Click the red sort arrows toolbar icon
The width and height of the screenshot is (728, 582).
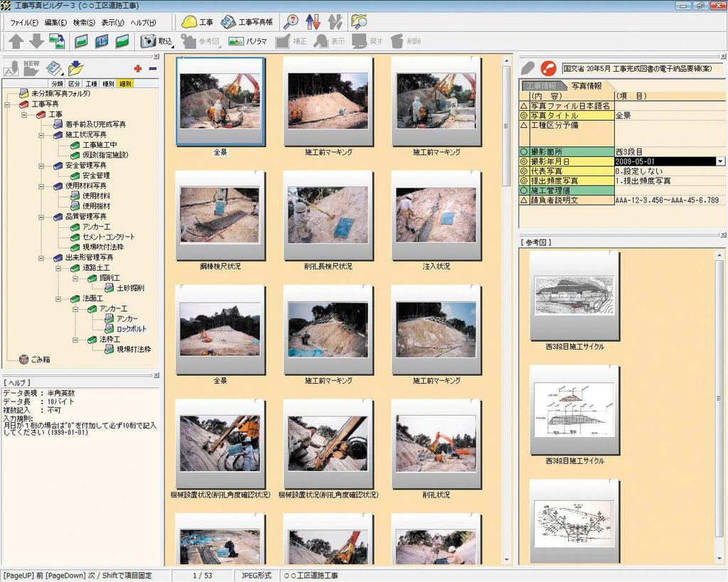tap(314, 22)
